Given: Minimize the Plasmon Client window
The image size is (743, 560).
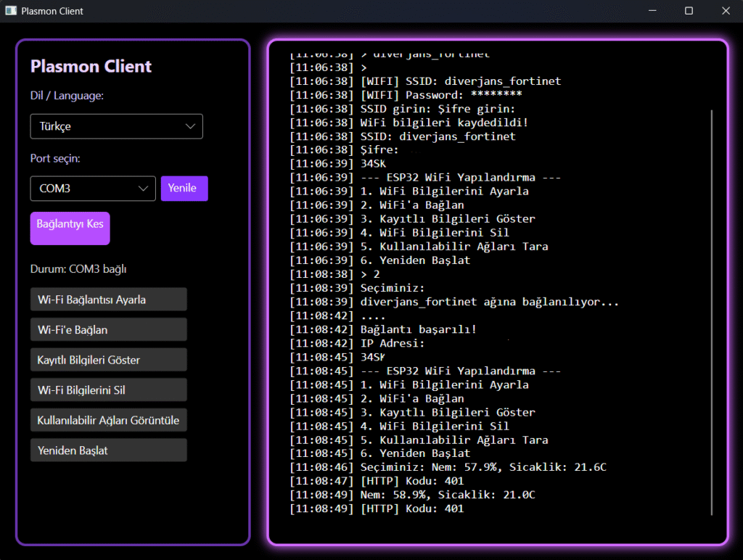Looking at the screenshot, I should click(x=653, y=11).
